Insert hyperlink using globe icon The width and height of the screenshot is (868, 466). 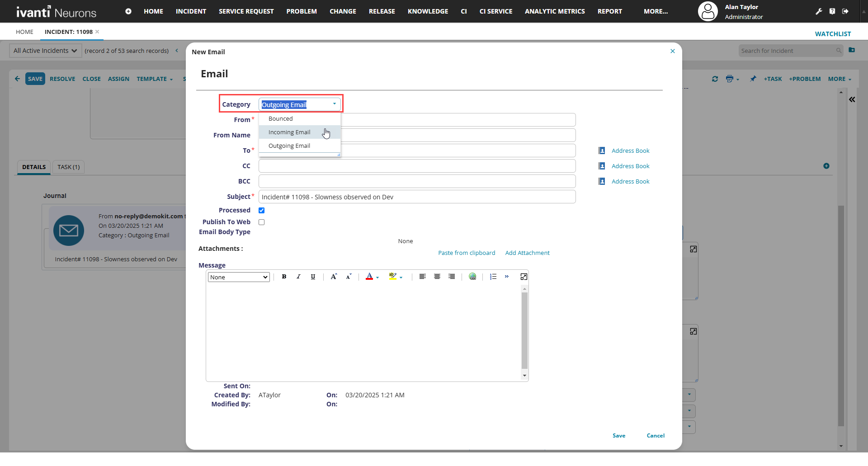472,277
